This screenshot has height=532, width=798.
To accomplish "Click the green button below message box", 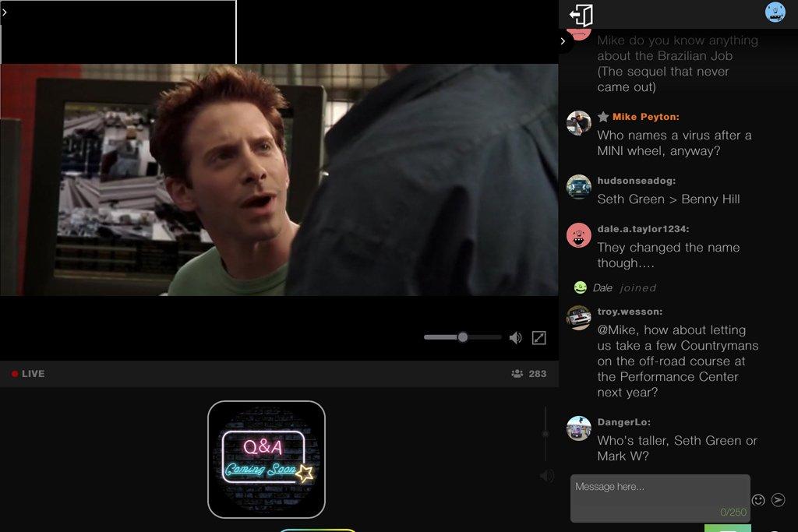I will coord(727,528).
